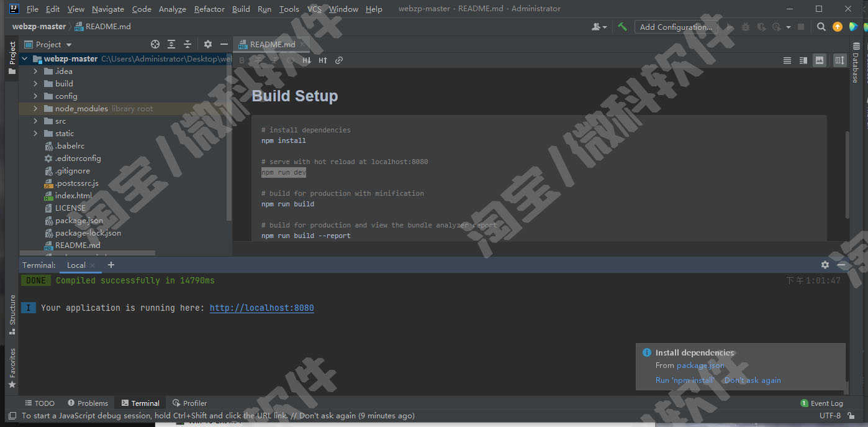Viewport: 868px width, 427px height.
Task: Insert link with markdown link icon
Action: (339, 60)
